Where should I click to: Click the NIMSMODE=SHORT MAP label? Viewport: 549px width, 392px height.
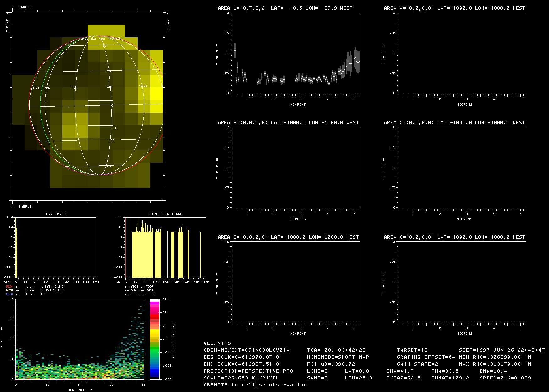338,357
